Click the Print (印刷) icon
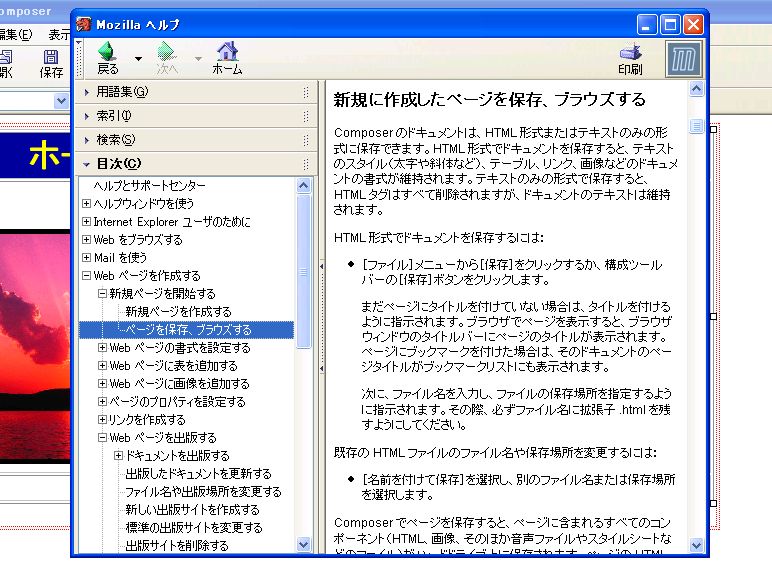 click(630, 51)
